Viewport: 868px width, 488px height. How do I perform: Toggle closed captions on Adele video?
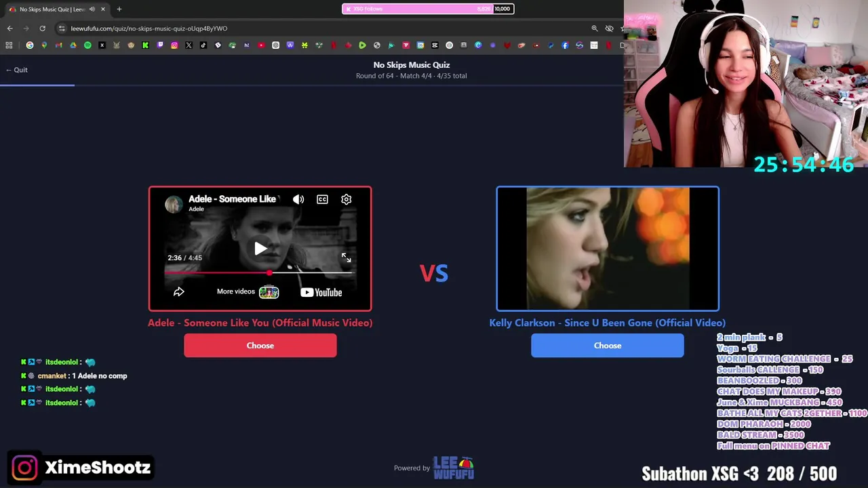(322, 199)
